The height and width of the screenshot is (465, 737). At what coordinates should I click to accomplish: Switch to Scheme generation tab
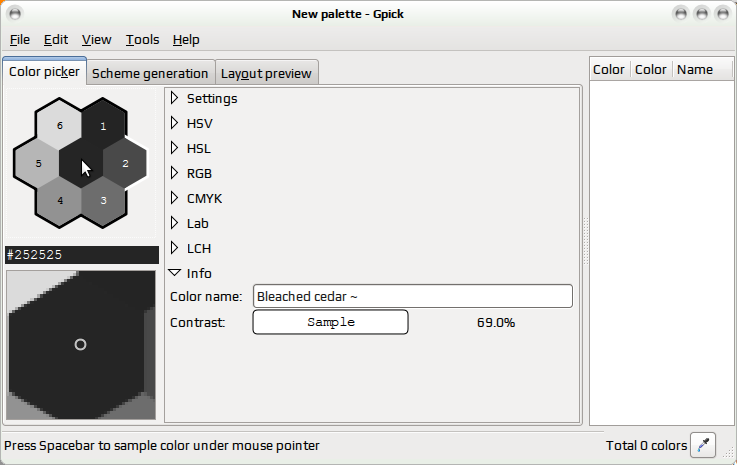[x=150, y=73]
